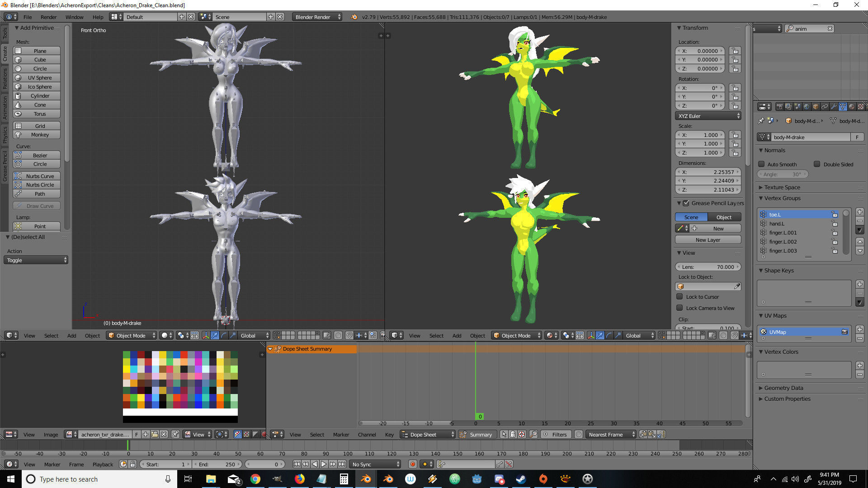The height and width of the screenshot is (488, 868).
Task: Select the finger.L.002 vertex group
Action: [x=783, y=242]
